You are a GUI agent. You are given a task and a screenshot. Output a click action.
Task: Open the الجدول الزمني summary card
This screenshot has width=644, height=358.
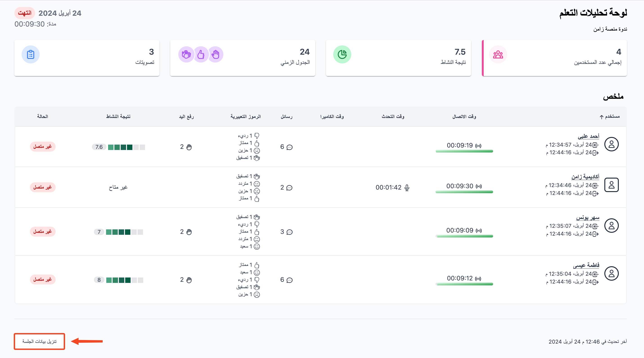coord(243,58)
